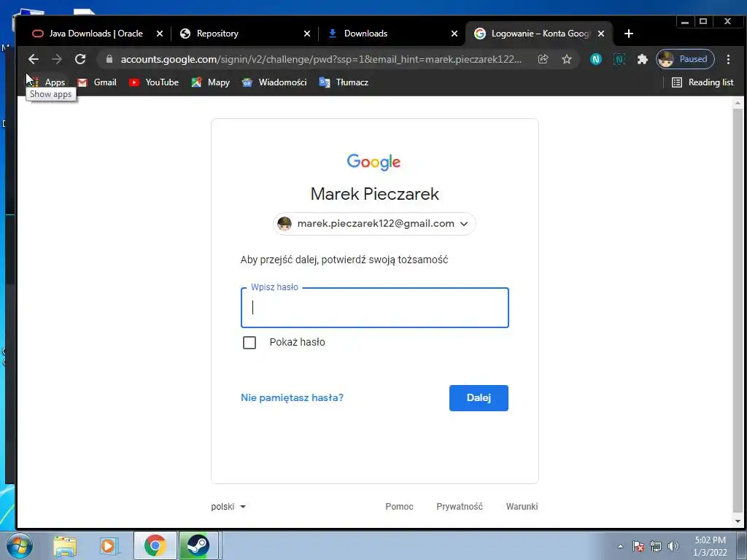This screenshot has width=747, height=560.
Task: Open the Warunki link
Action: pos(522,507)
